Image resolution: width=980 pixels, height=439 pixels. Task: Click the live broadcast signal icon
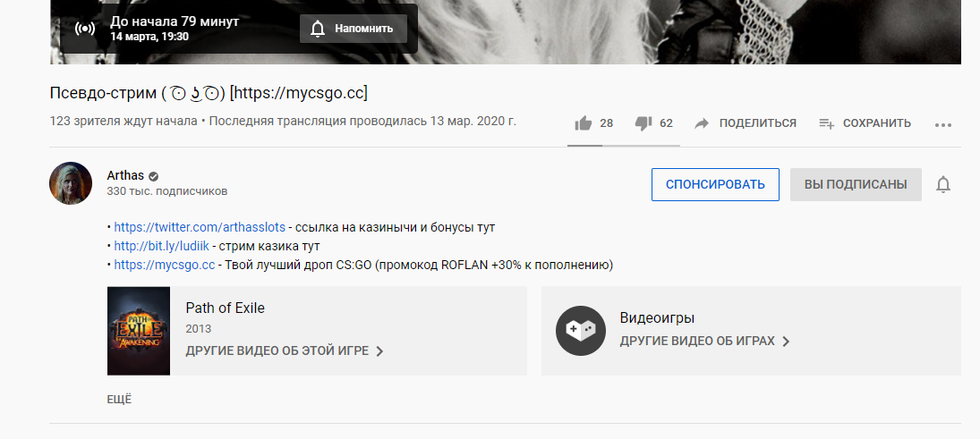(85, 29)
